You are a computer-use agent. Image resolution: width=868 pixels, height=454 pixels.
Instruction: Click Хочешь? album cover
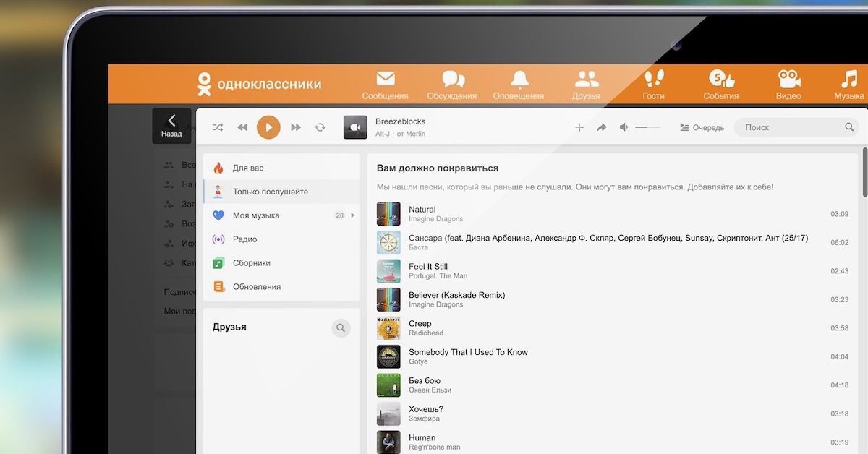click(x=388, y=414)
